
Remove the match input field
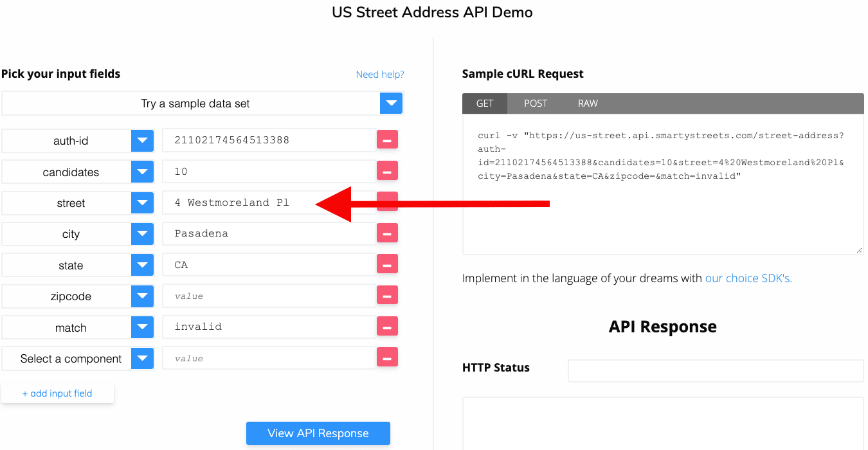(388, 326)
